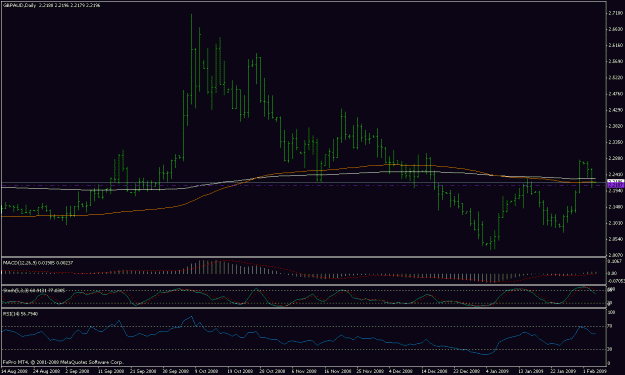This screenshot has width=625, height=375.
Task: Click the 4 Dec 2008 date label
Action: coord(401,371)
